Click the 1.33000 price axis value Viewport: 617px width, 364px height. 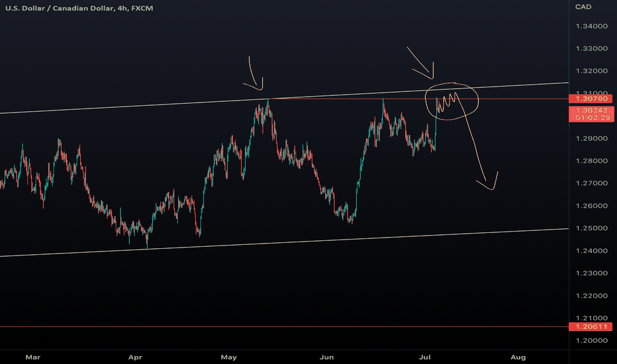click(x=591, y=49)
